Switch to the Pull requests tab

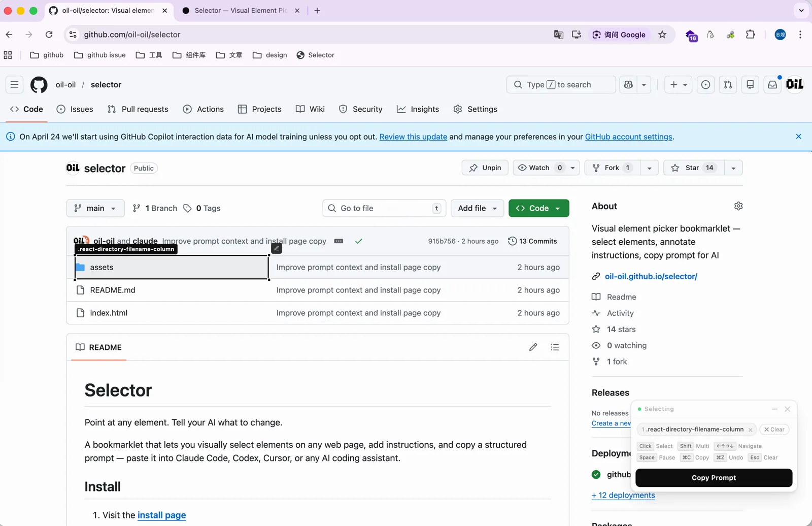point(138,109)
